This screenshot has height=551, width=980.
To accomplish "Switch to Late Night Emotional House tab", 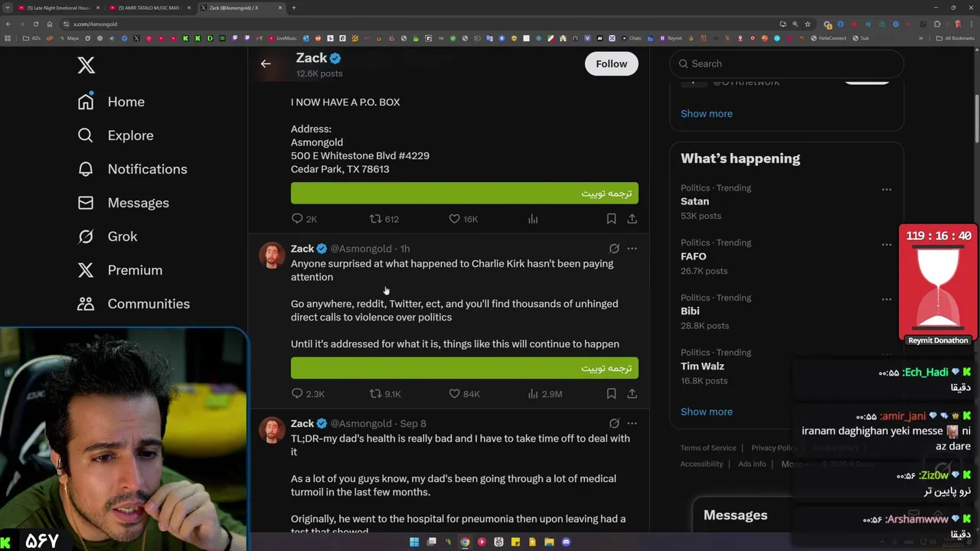I will pyautogui.click(x=57, y=8).
